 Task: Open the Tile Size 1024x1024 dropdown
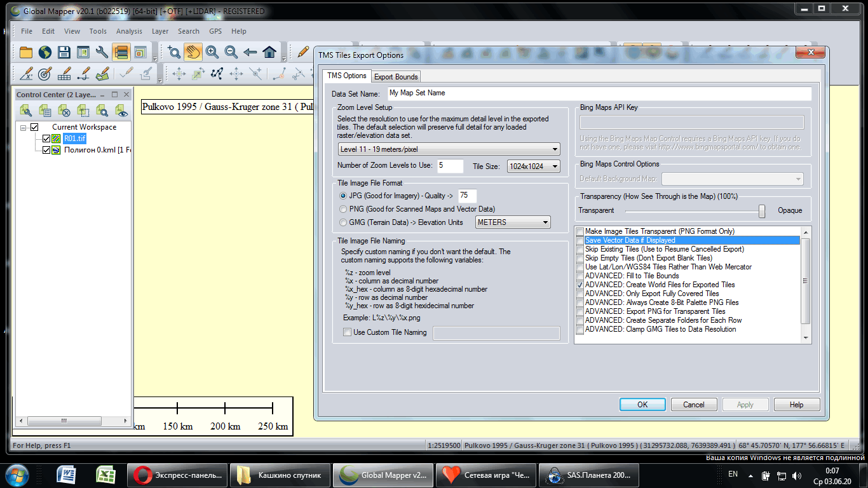coord(533,166)
